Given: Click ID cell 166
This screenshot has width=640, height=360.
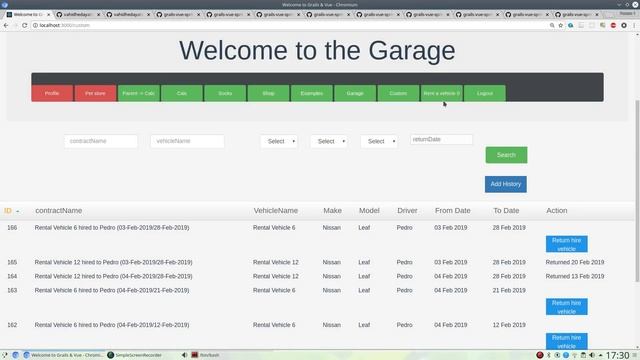Looking at the screenshot, I should click(x=12, y=228).
